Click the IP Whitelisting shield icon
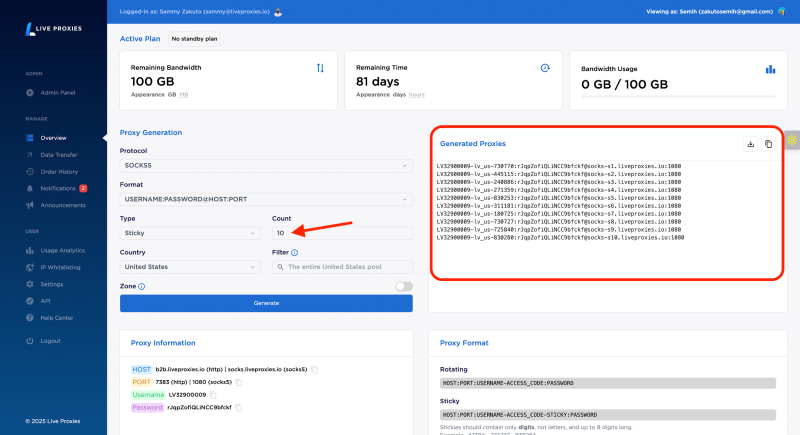Image resolution: width=800 pixels, height=435 pixels. click(30, 267)
